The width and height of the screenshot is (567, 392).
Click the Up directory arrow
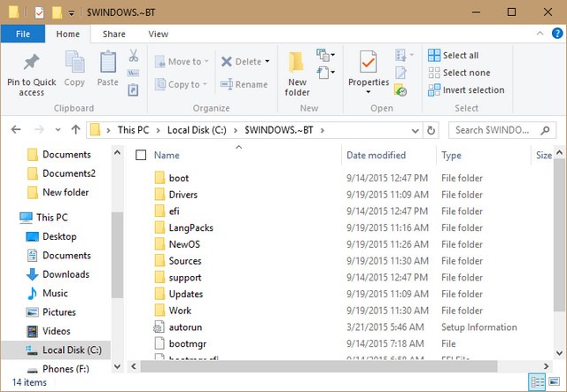tap(75, 129)
